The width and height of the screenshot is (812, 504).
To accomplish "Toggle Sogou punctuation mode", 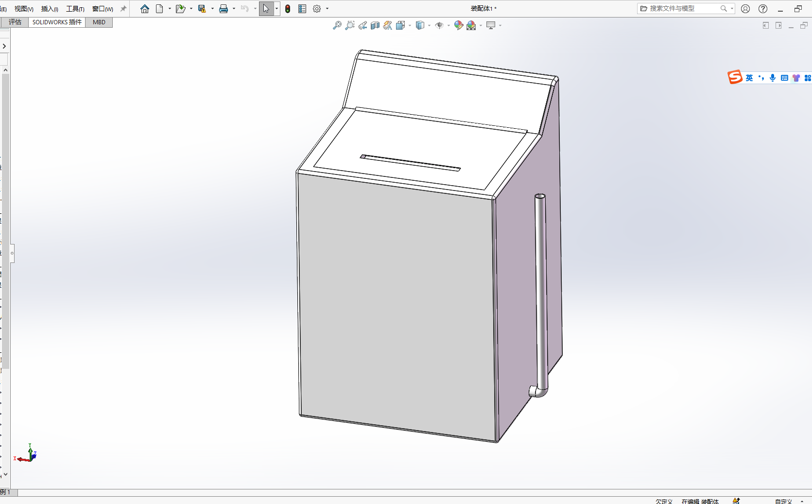I will pos(761,78).
